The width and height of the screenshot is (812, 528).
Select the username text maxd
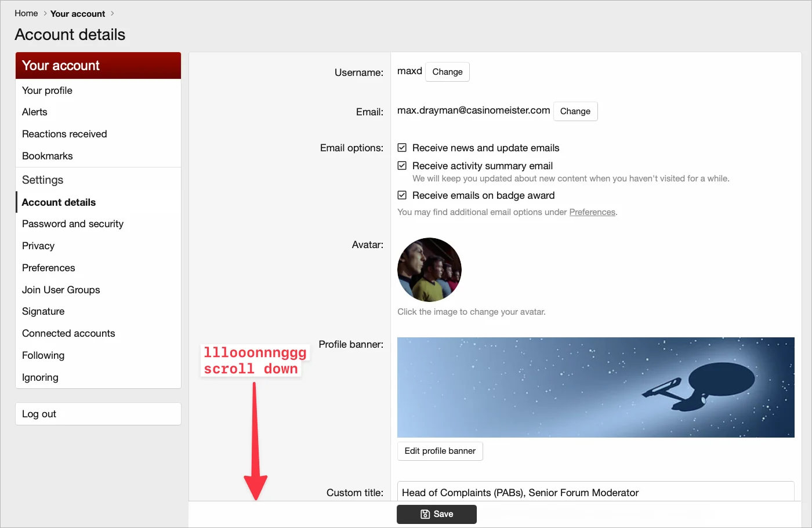coord(409,71)
